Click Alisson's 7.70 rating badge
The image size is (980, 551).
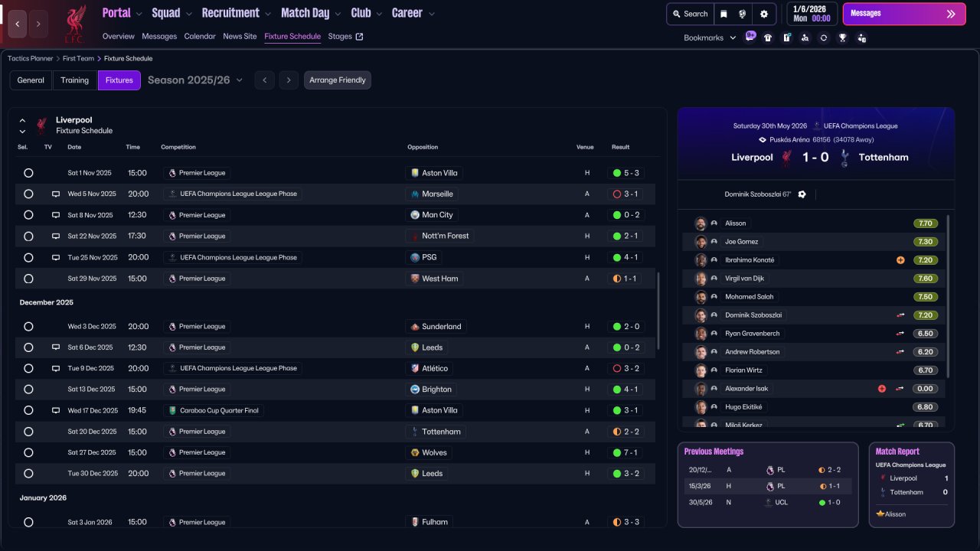(x=925, y=223)
